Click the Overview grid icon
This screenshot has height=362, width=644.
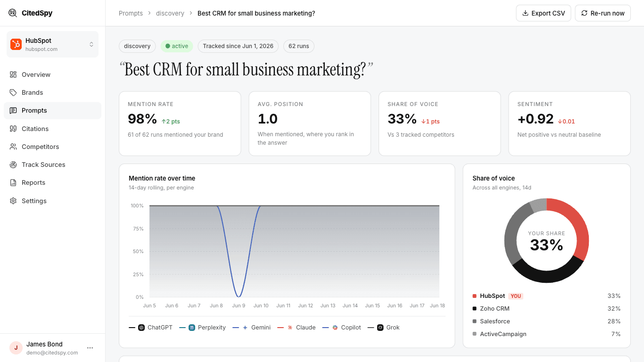[13, 74]
